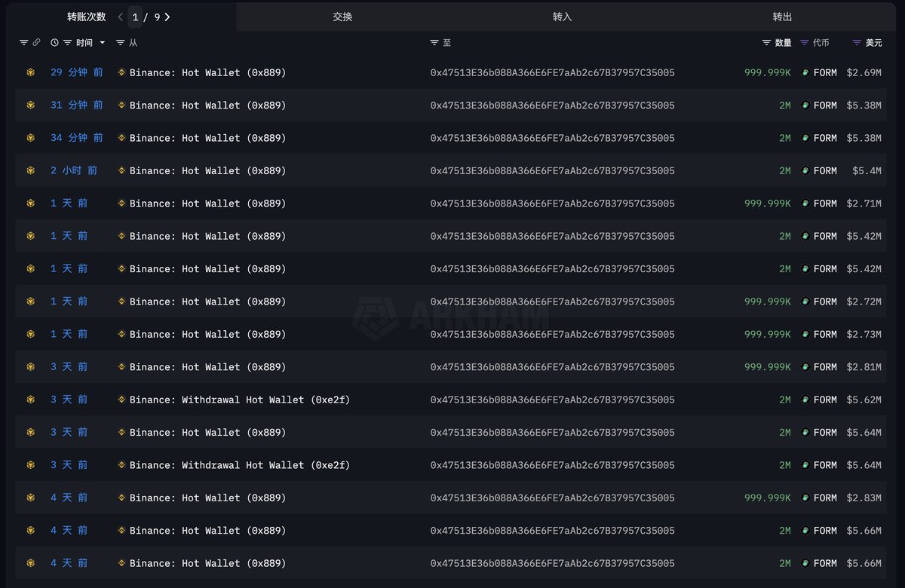This screenshot has width=905, height=588.
Task: Click the $5.62M dollar value
Action: (x=864, y=400)
